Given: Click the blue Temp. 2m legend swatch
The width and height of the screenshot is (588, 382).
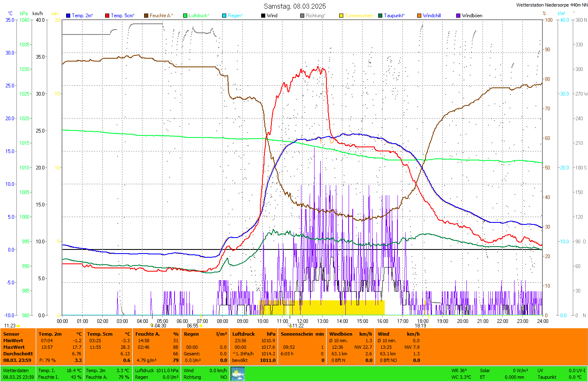Looking at the screenshot, I should point(68,16).
